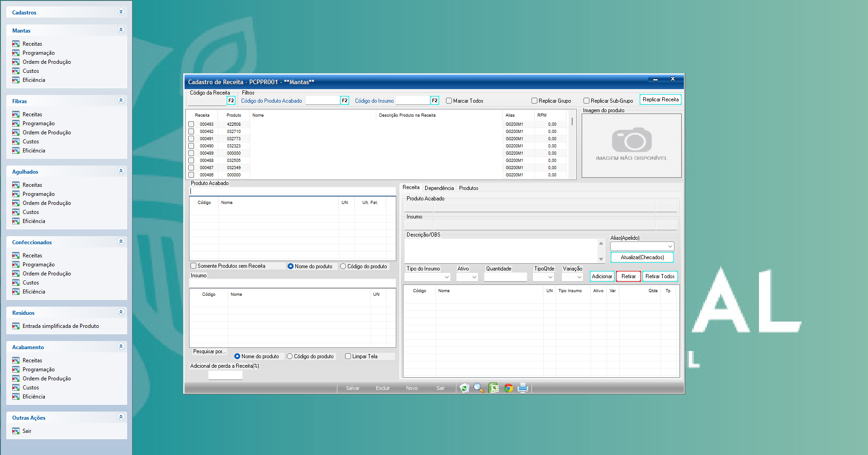Click the printer icon
868x455 pixels.
tap(523, 388)
